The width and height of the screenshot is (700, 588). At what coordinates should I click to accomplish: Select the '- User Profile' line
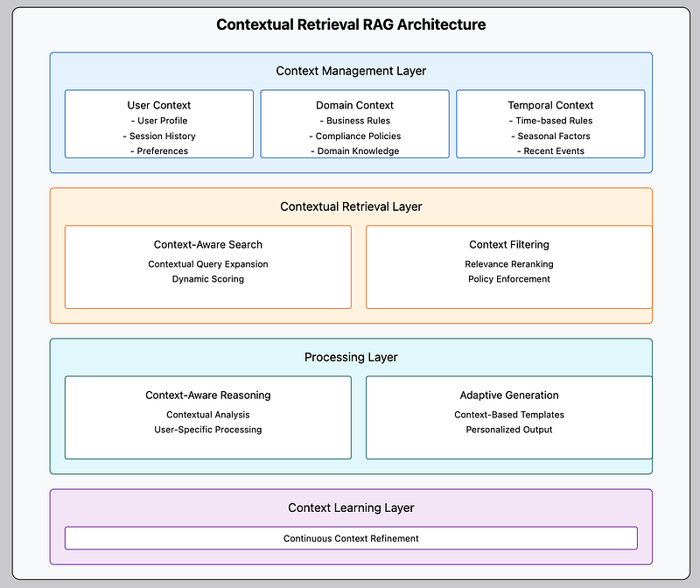coord(159,121)
